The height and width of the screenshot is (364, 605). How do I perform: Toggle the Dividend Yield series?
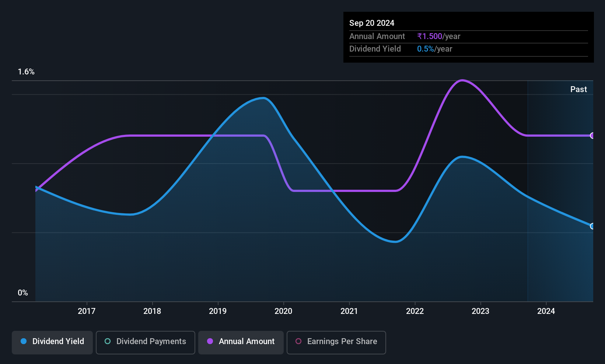click(52, 342)
